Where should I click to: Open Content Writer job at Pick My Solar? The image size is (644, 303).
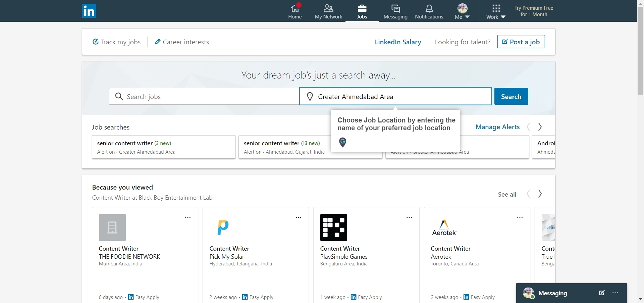pyautogui.click(x=229, y=249)
